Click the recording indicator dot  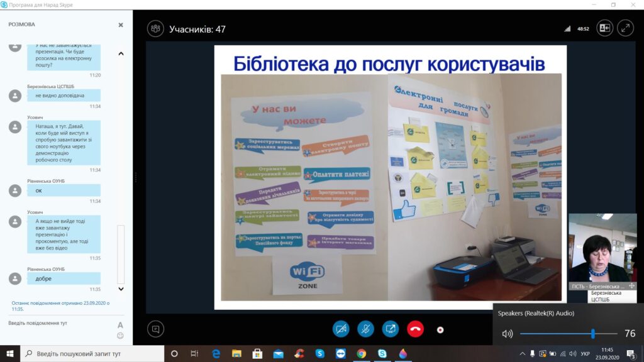(440, 329)
